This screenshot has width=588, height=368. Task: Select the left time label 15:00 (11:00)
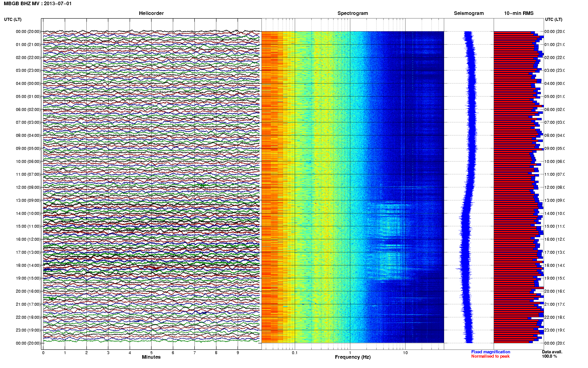[28, 226]
